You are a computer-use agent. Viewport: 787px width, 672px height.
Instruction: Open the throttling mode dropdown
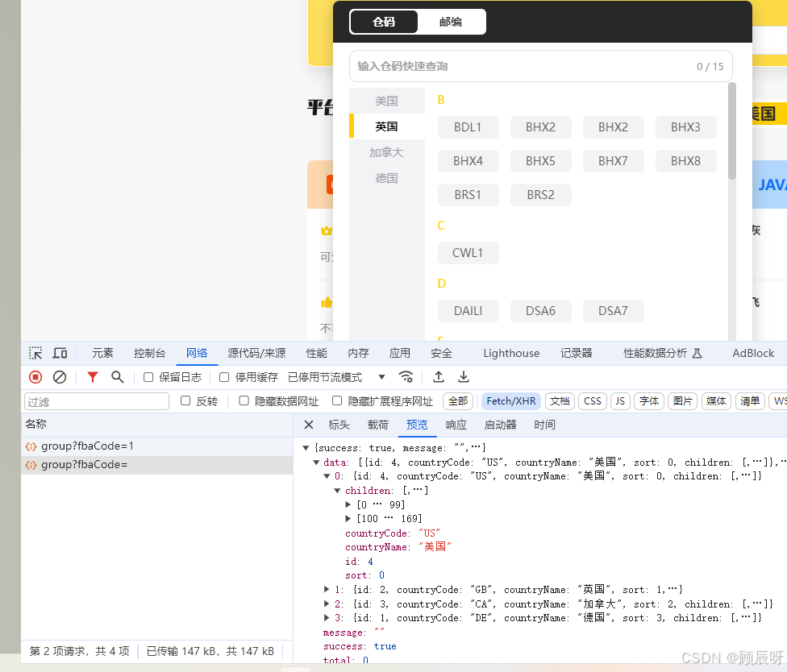click(336, 377)
